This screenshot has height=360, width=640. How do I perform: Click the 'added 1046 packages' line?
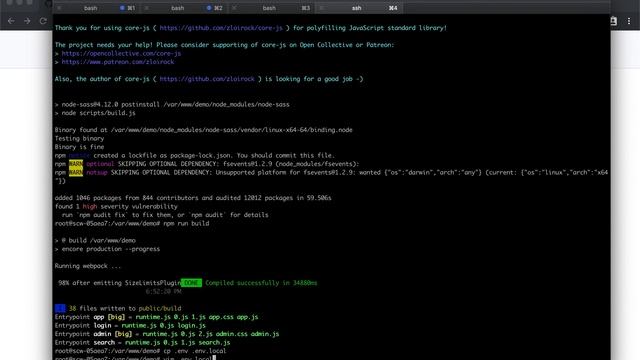[193, 198]
